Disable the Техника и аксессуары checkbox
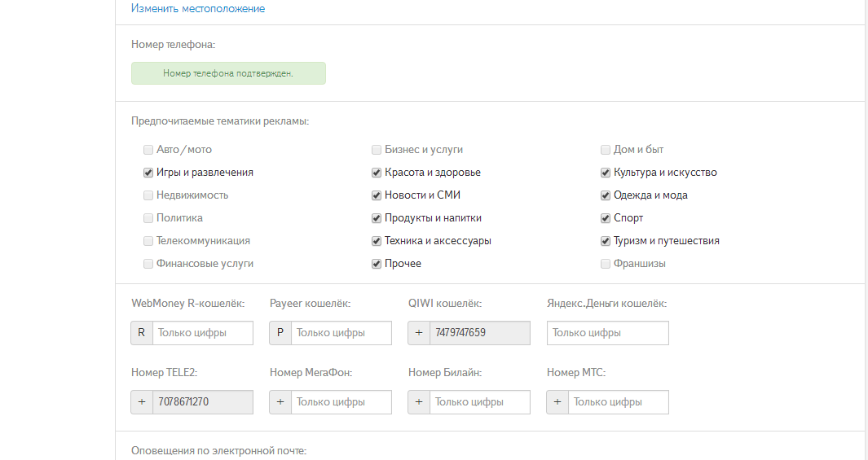The image size is (868, 460). click(377, 241)
